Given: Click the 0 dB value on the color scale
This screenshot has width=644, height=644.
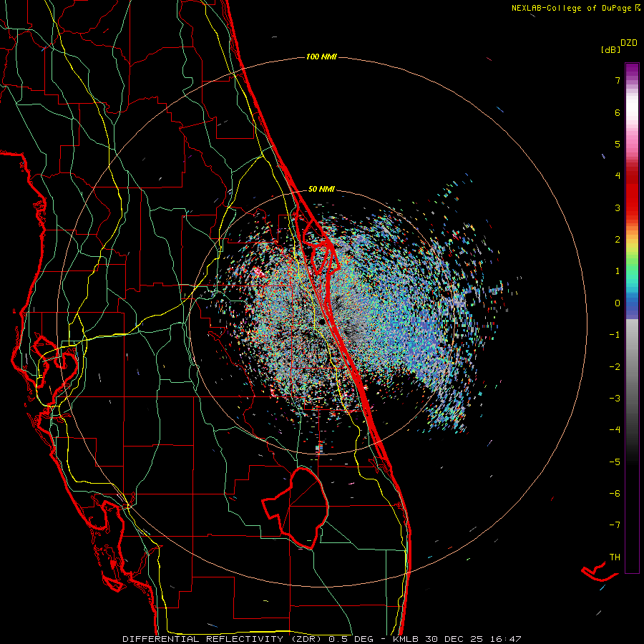Looking at the screenshot, I should tap(618, 303).
